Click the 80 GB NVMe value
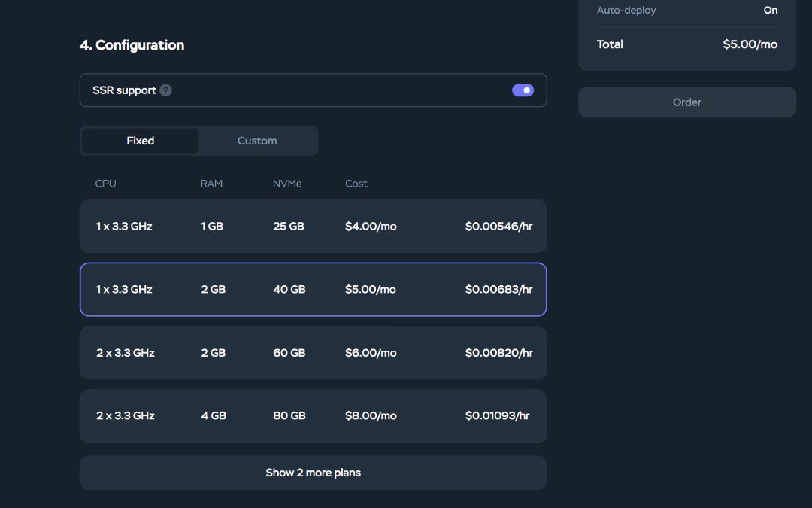Image resolution: width=812 pixels, height=508 pixels. 289,415
